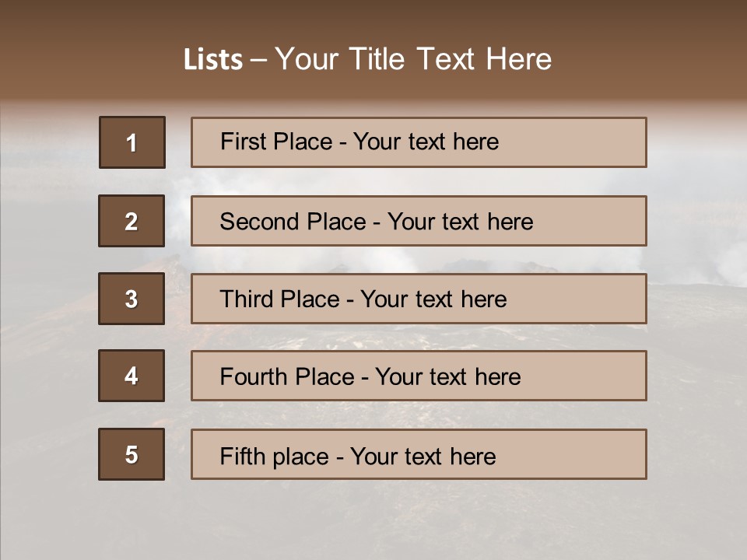Screen dimensions: 747x560
Task: Select the "Fourth Place" text
Action: 286,377
